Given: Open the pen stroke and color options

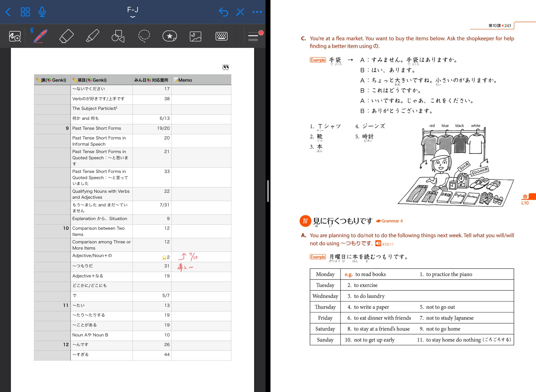Looking at the screenshot, I should pyautogui.click(x=255, y=36).
